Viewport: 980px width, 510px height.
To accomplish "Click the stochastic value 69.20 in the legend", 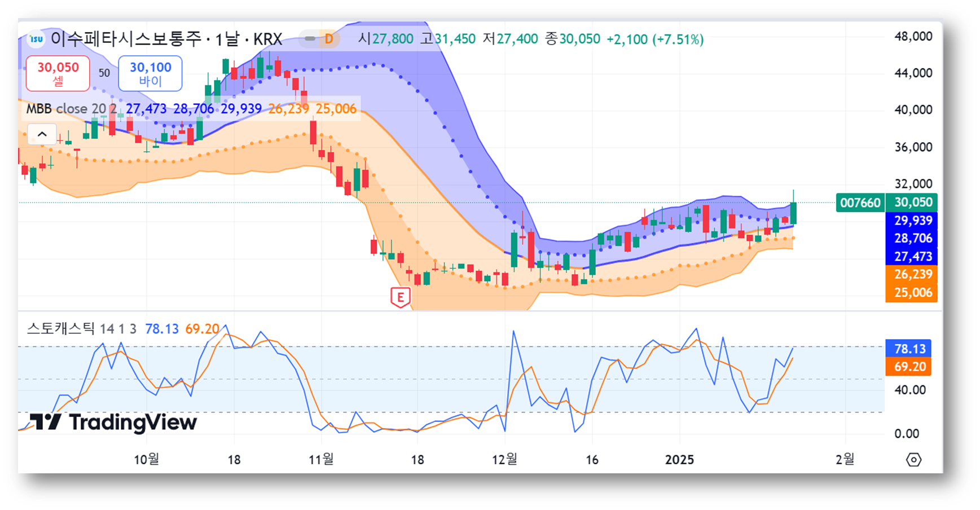I will [202, 328].
